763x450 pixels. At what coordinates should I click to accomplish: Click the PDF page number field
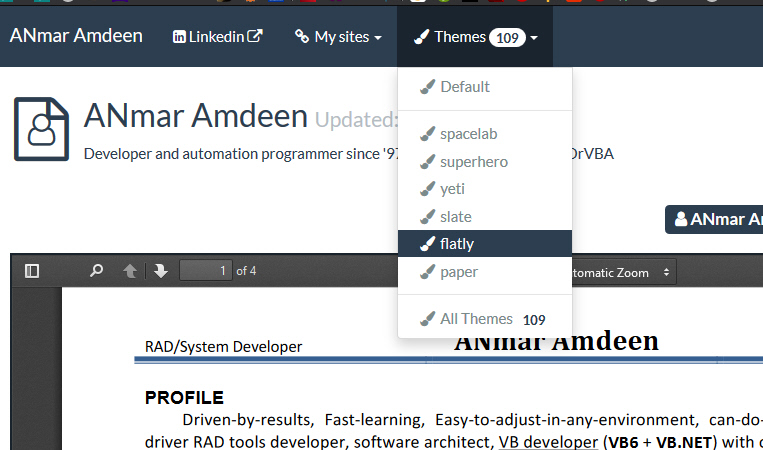[x=206, y=271]
